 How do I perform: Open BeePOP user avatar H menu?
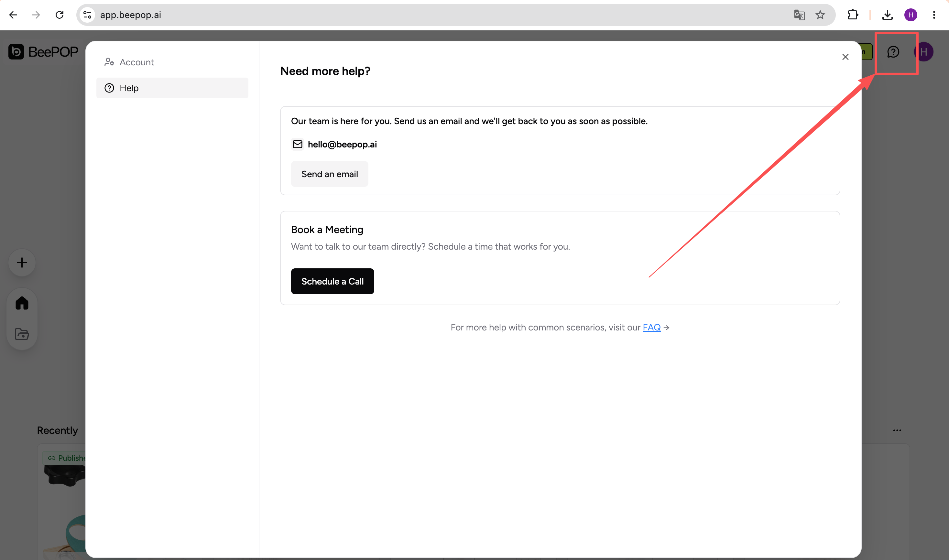pyautogui.click(x=924, y=52)
